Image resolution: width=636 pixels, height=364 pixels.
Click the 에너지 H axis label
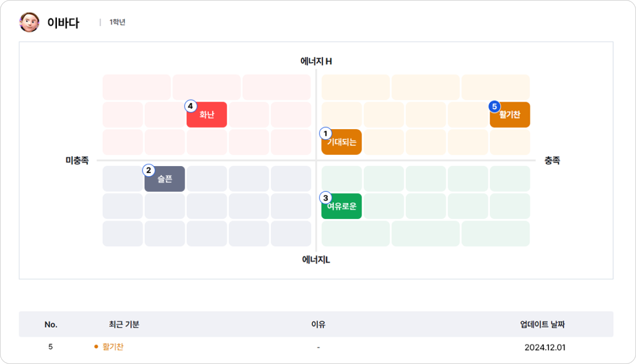(316, 62)
